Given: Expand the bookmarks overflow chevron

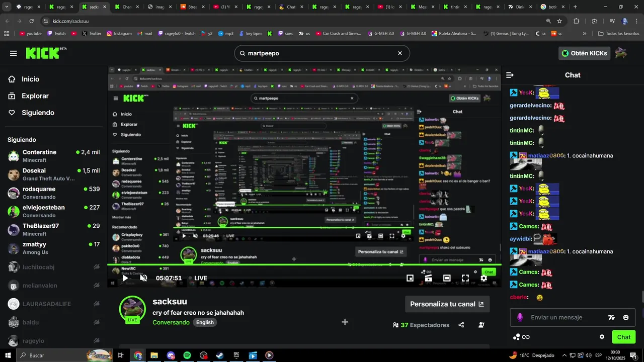Looking at the screenshot, I should pos(585,34).
